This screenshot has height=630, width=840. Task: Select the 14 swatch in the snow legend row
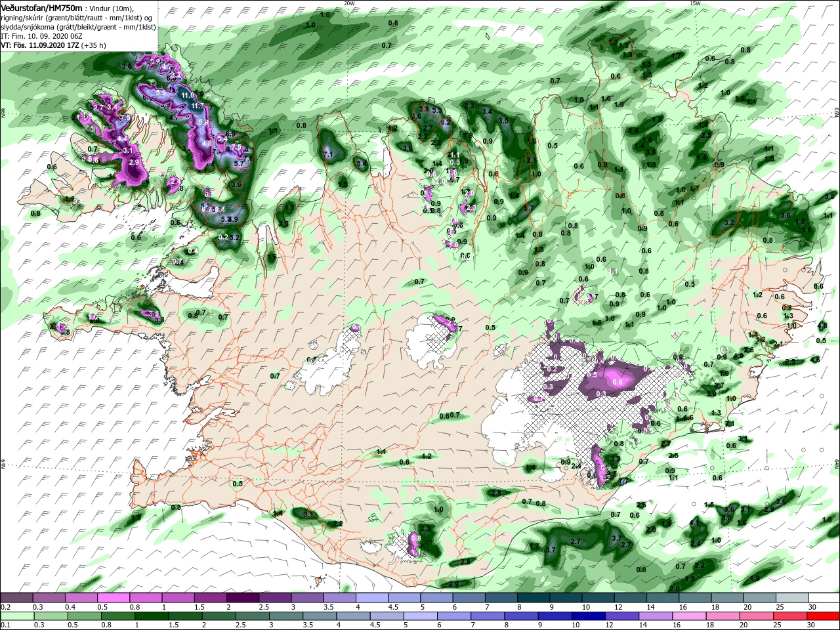coord(663,597)
